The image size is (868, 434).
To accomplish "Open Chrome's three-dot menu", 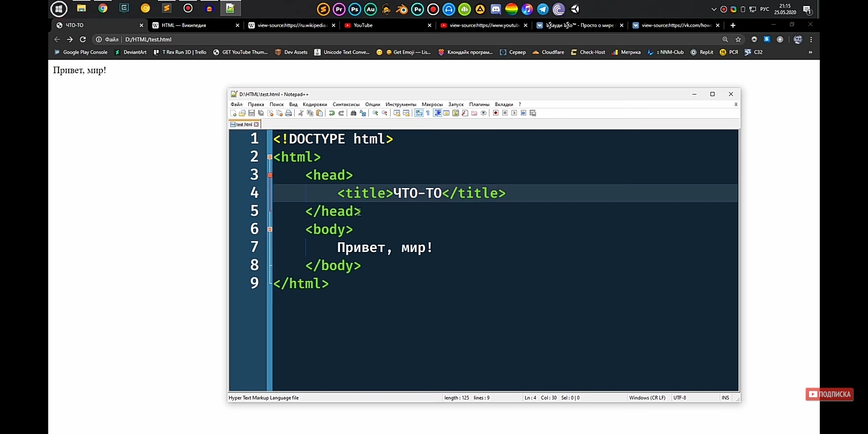I will (x=811, y=39).
